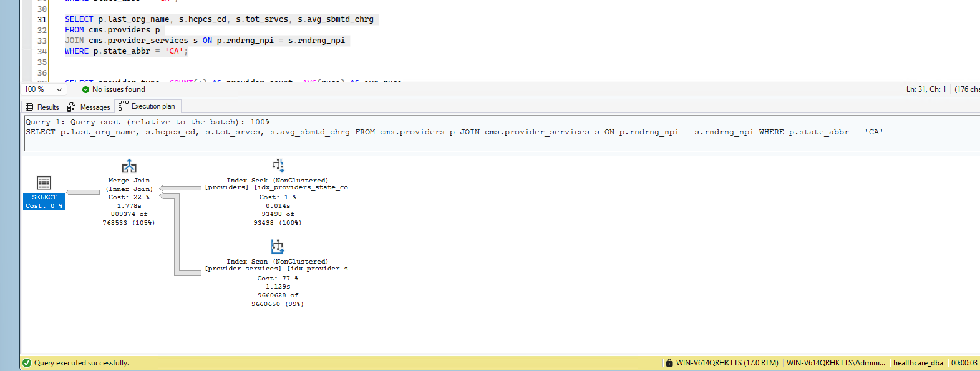Click the JOIN cms.provider_services code line
The image size is (980, 371).
pyautogui.click(x=205, y=41)
